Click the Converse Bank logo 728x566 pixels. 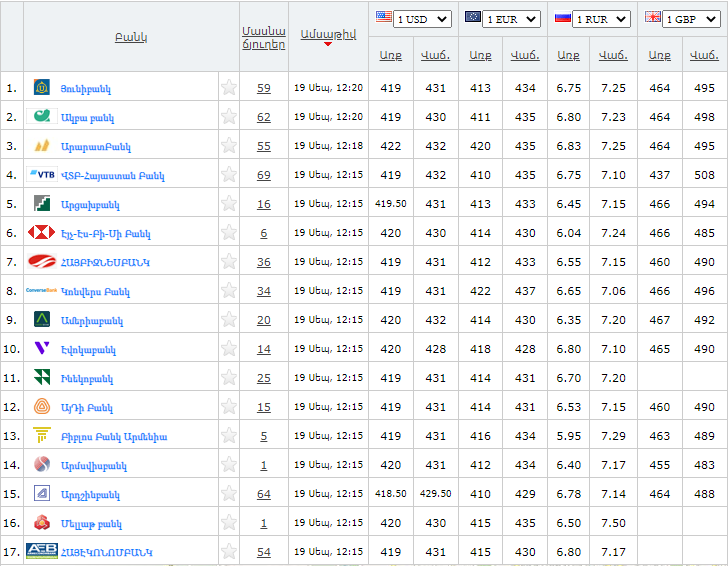pos(42,291)
